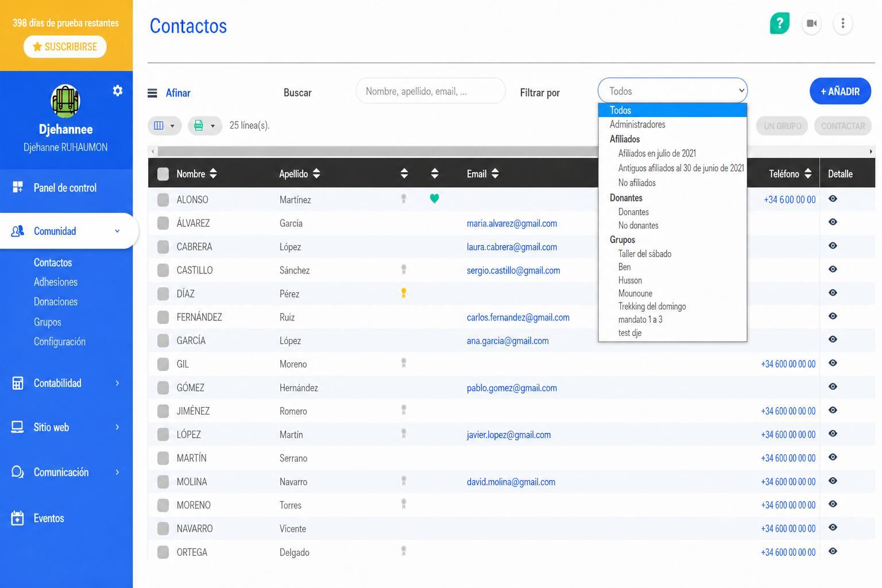Screen dimensions: 882x588
Task: Expand the Sitio web sidebar chevron
Action: click(117, 427)
